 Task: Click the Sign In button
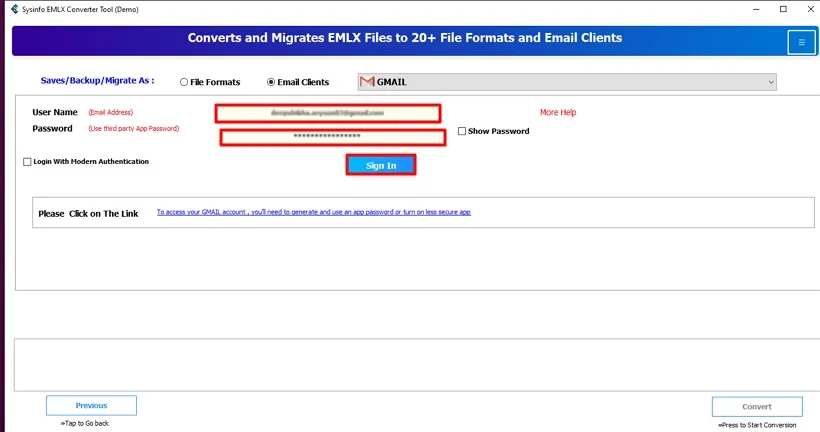tap(381, 165)
